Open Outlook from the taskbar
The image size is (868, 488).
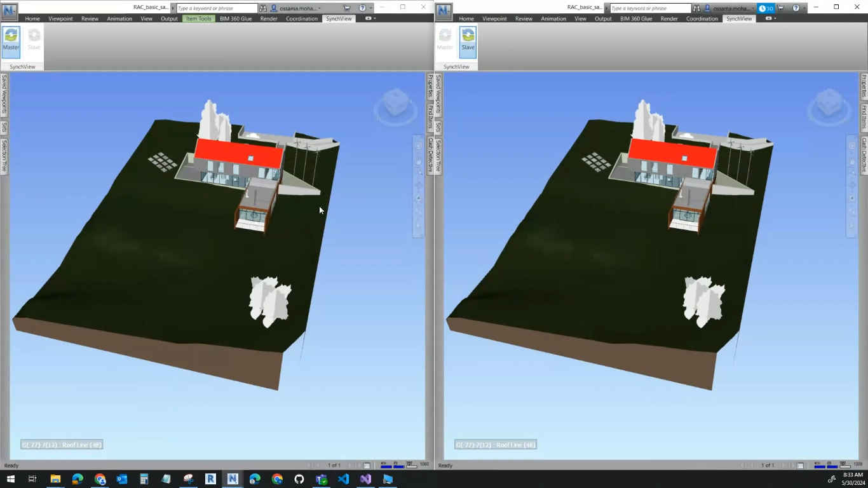pos(122,479)
